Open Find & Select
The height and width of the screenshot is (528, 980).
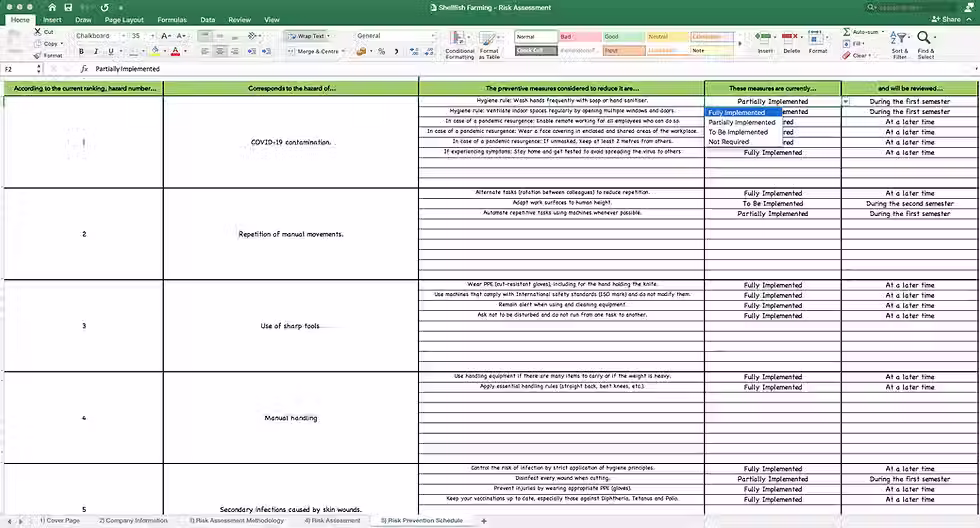tap(926, 45)
